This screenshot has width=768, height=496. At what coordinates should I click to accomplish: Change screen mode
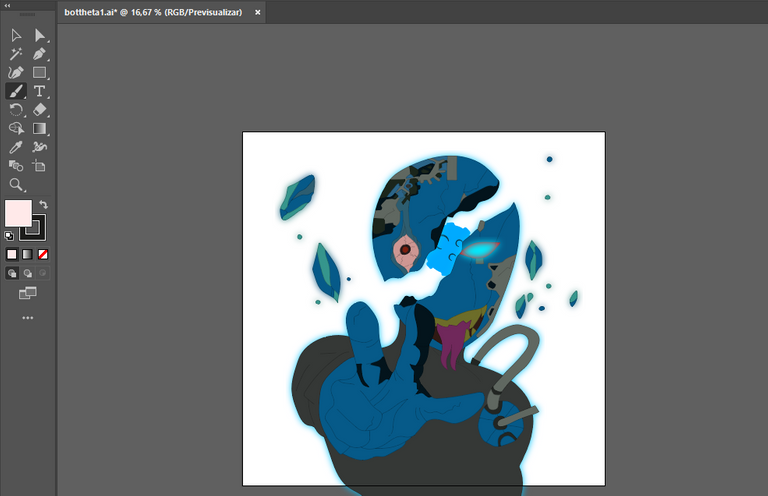[x=27, y=293]
